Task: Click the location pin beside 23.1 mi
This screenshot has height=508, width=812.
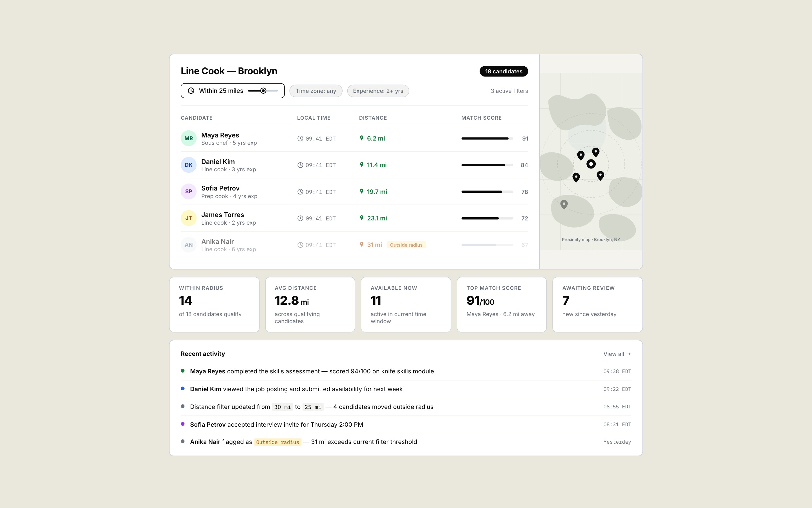Action: click(x=362, y=218)
